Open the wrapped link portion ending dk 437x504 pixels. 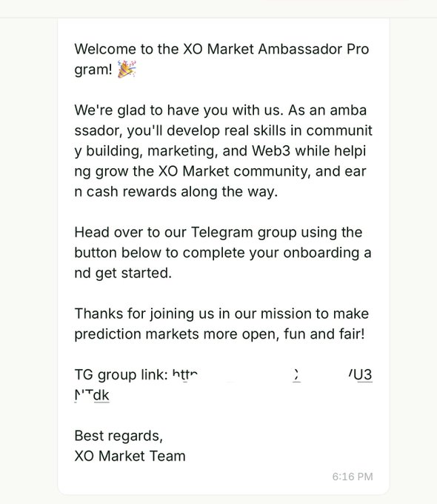pyautogui.click(x=92, y=395)
